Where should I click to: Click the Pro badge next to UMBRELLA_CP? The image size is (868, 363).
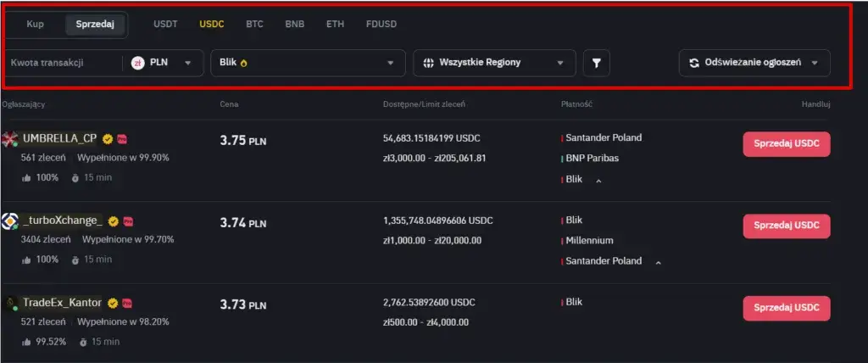click(122, 139)
